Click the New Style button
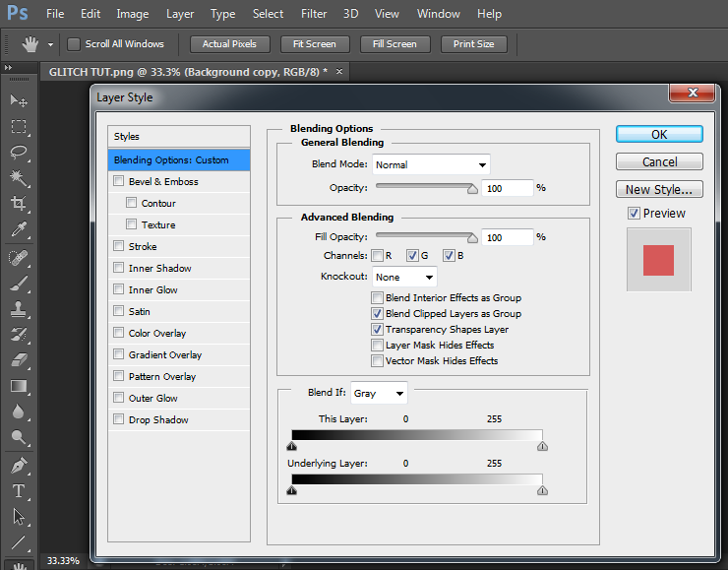The image size is (728, 570). point(659,190)
